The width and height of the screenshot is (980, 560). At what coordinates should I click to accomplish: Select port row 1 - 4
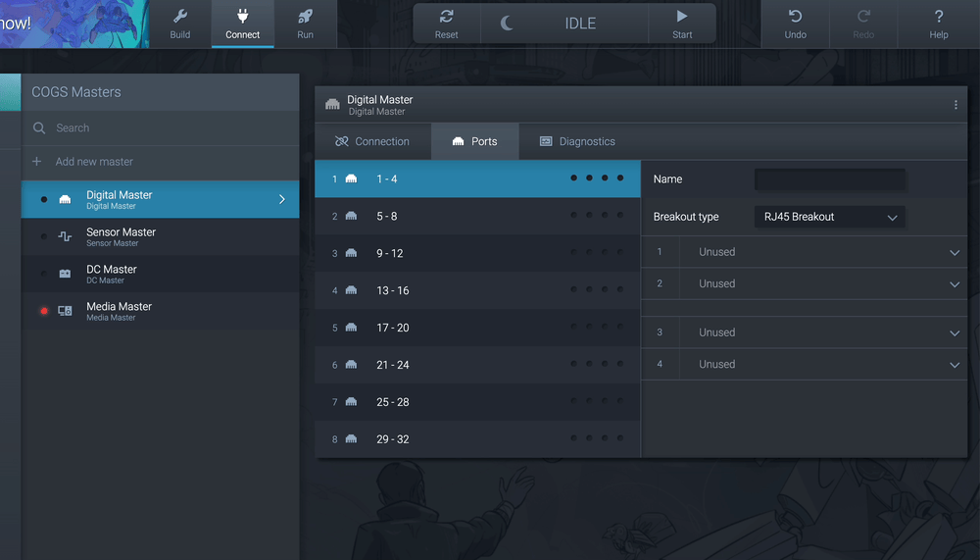[477, 178]
